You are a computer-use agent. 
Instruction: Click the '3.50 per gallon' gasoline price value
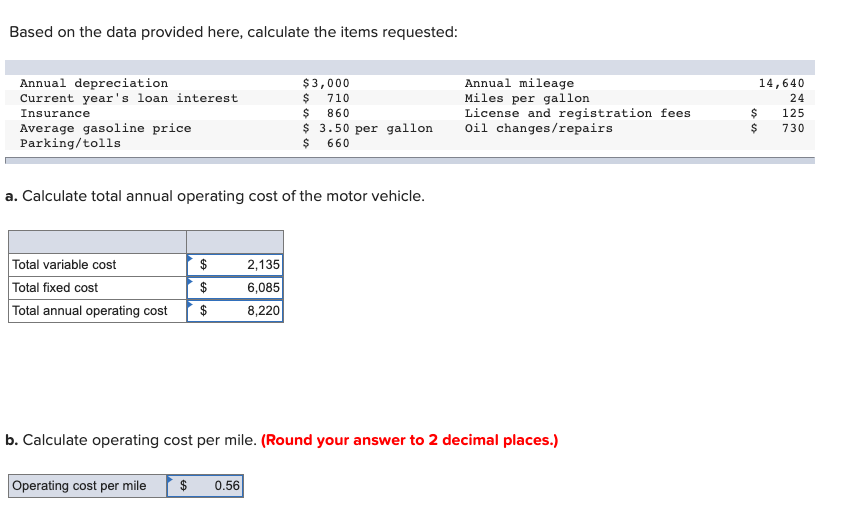coord(376,129)
